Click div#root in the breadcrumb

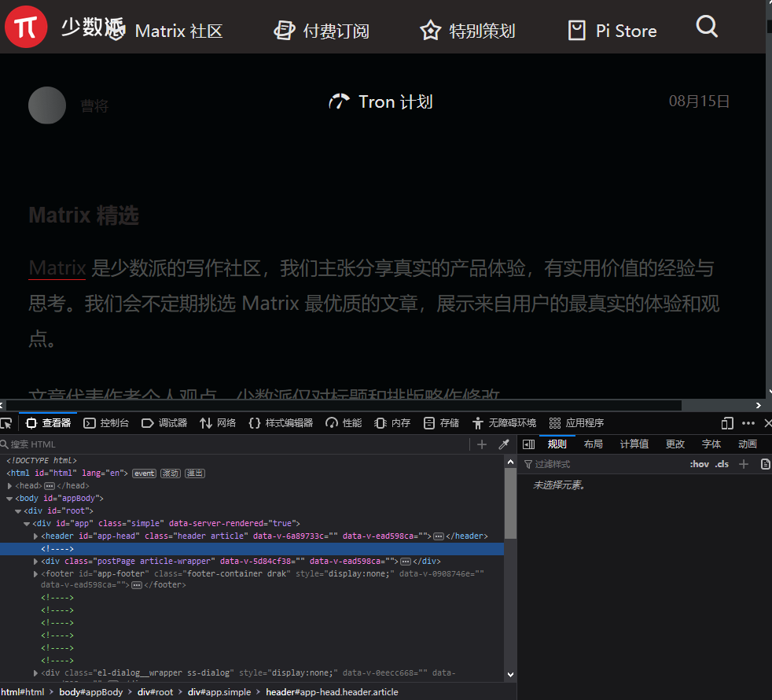(155, 692)
